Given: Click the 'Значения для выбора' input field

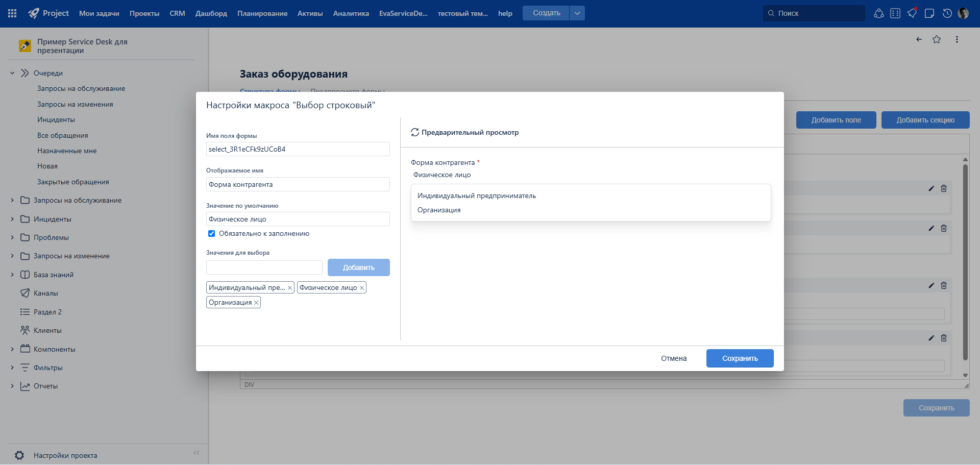Looking at the screenshot, I should pos(264,267).
